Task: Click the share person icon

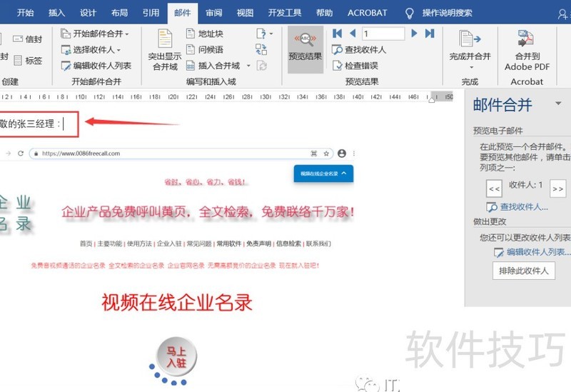Action: (x=562, y=14)
